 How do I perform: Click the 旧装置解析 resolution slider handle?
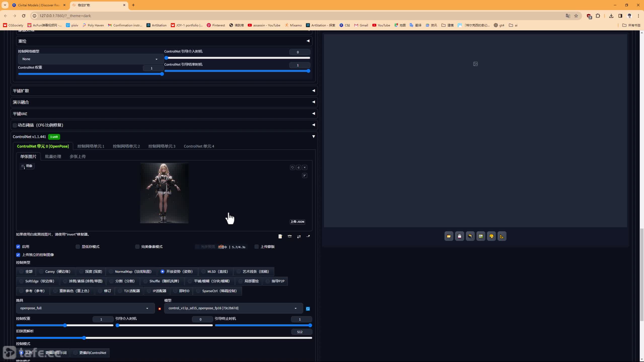pyautogui.click(x=84, y=338)
